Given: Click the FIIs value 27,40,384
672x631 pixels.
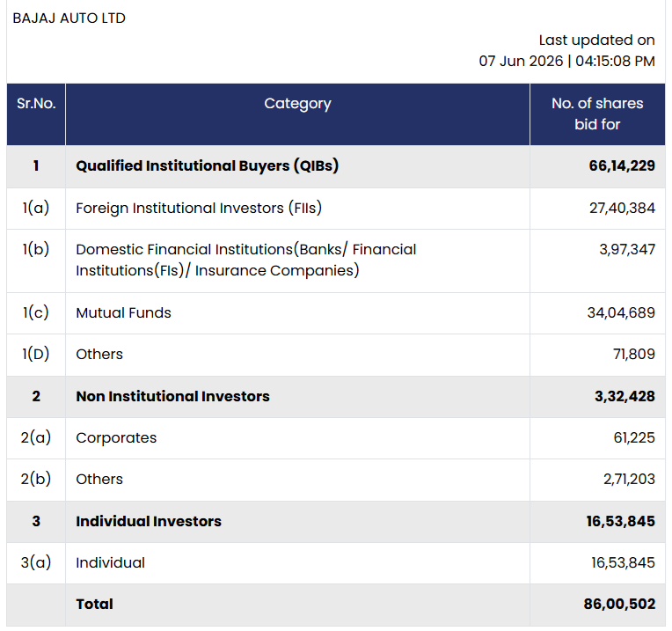Looking at the screenshot, I should [x=622, y=208].
